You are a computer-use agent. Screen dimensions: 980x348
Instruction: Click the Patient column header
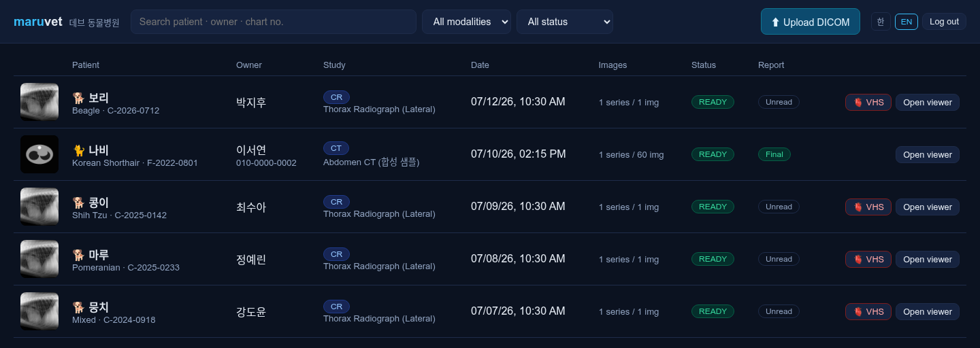tap(86, 65)
